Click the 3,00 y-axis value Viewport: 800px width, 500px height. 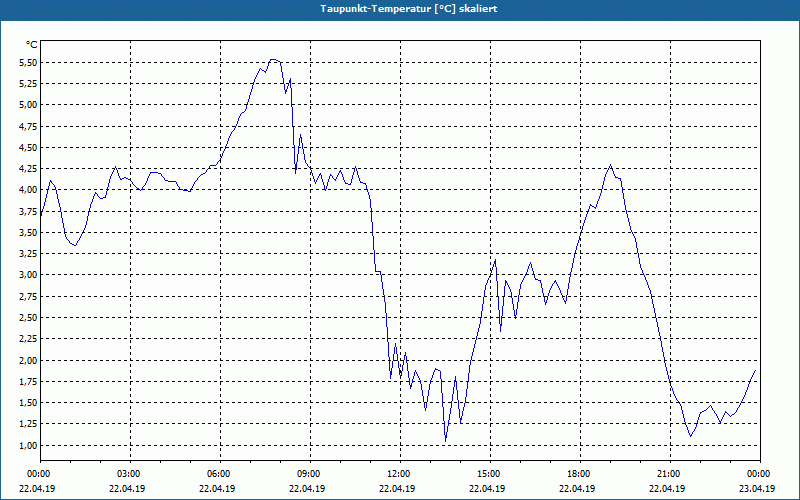click(x=28, y=275)
